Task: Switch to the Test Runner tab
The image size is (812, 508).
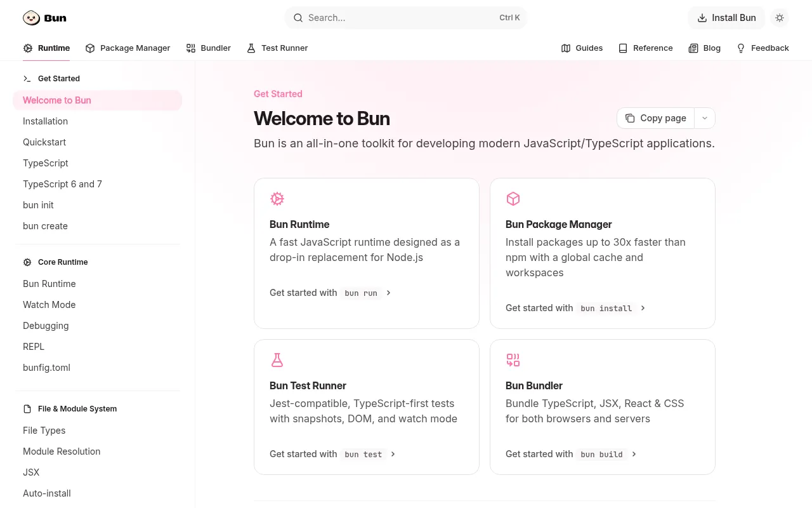Action: pos(277,48)
